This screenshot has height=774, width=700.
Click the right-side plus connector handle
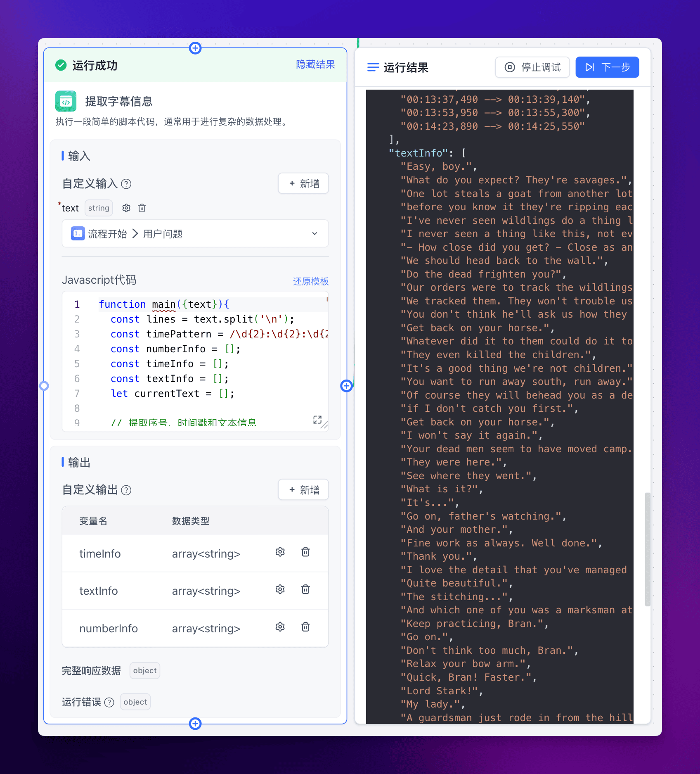(346, 386)
